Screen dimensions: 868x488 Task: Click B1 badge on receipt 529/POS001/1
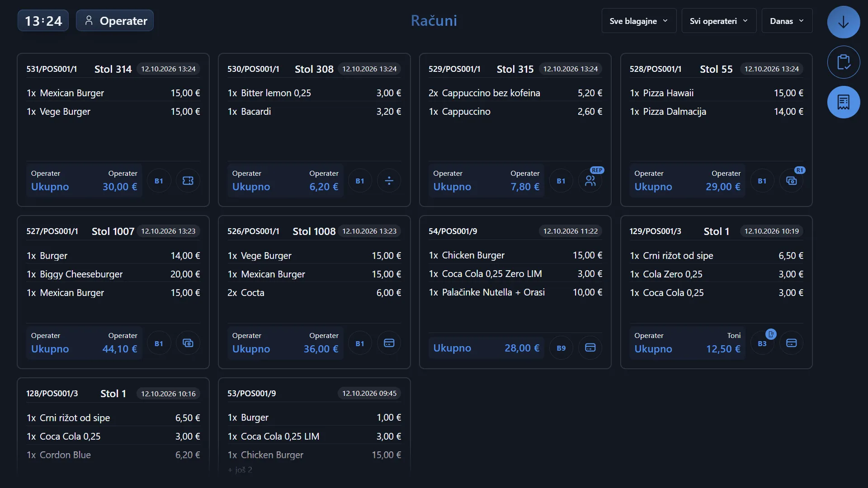pyautogui.click(x=561, y=181)
